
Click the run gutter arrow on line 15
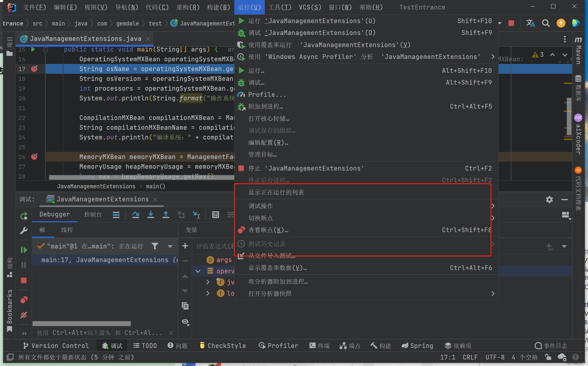click(33, 49)
